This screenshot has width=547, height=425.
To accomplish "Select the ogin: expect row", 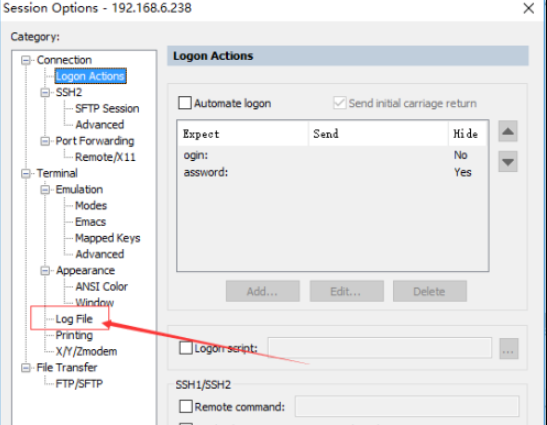I will (332, 155).
